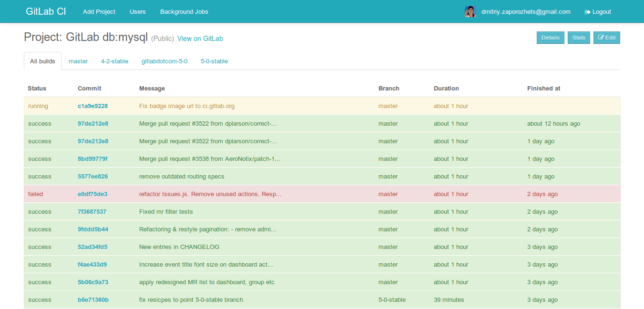Image resolution: width=644 pixels, height=309 pixels.
Task: Open the project Stats page
Action: coord(579,37)
